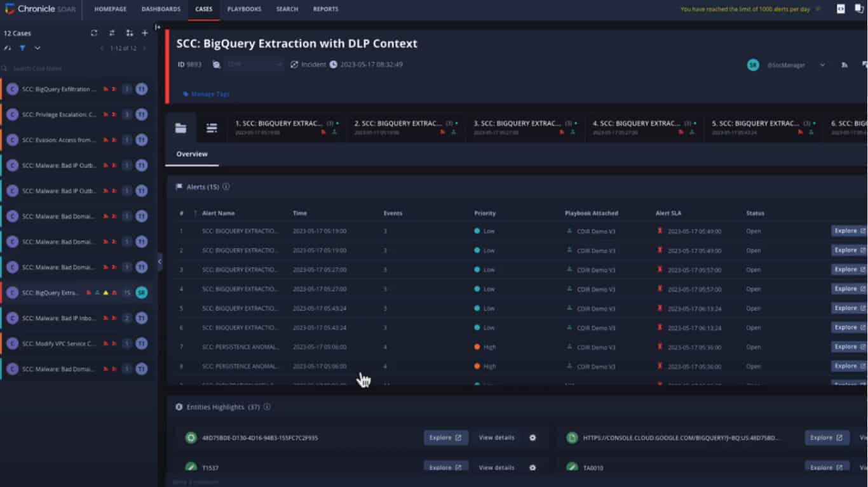The height and width of the screenshot is (487, 868).
Task: Collapse the case list side panel
Action: pyautogui.click(x=158, y=27)
